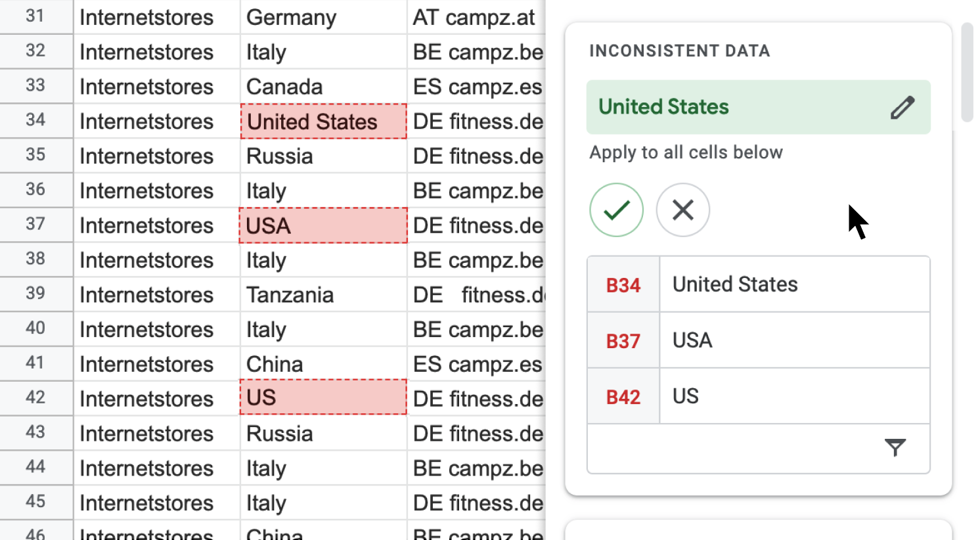
Task: Select highlighted cell containing US in row 42
Action: pos(324,397)
